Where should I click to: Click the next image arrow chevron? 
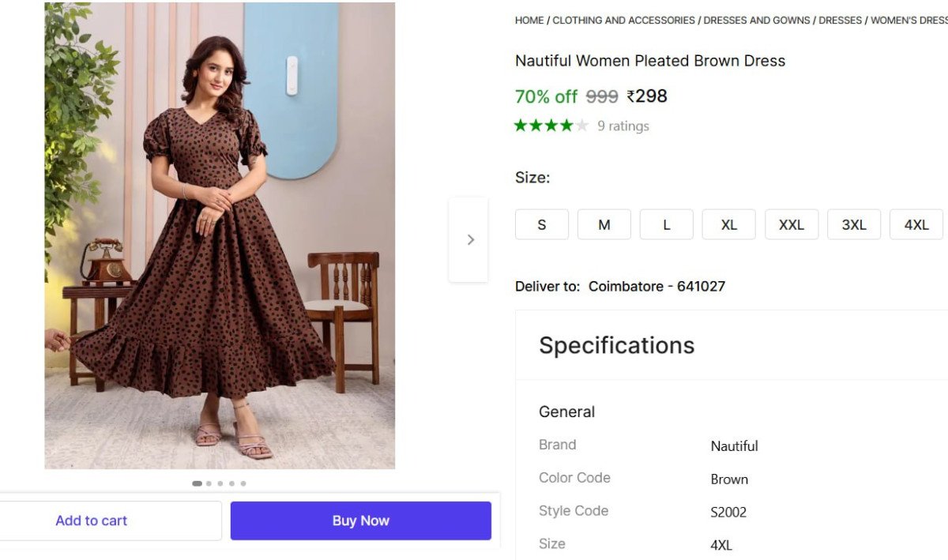click(470, 239)
